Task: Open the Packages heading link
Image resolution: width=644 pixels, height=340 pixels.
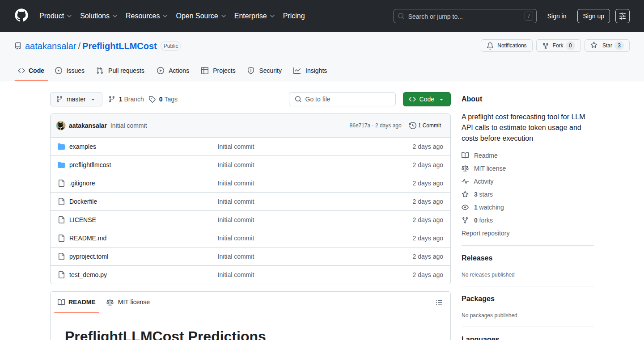Action: tap(478, 299)
